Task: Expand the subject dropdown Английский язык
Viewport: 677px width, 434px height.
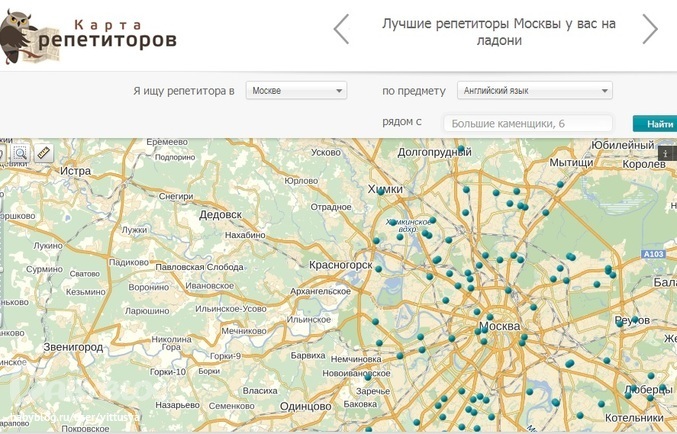Action: [533, 91]
